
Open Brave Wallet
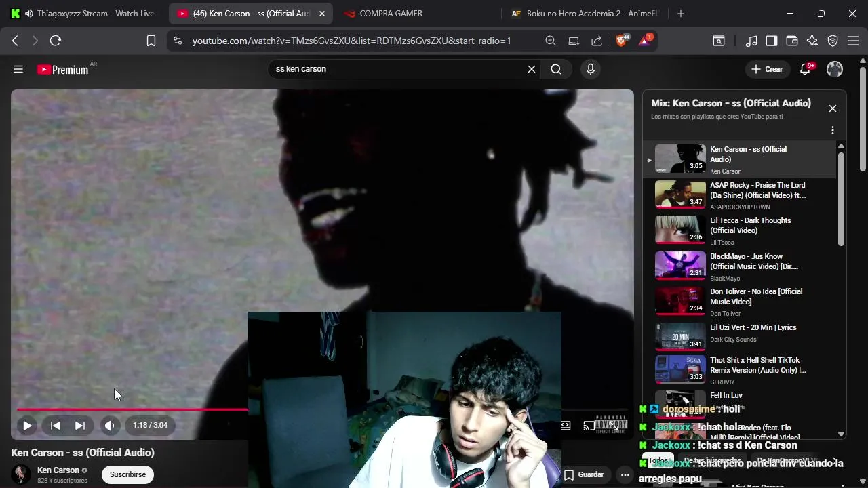tap(792, 41)
